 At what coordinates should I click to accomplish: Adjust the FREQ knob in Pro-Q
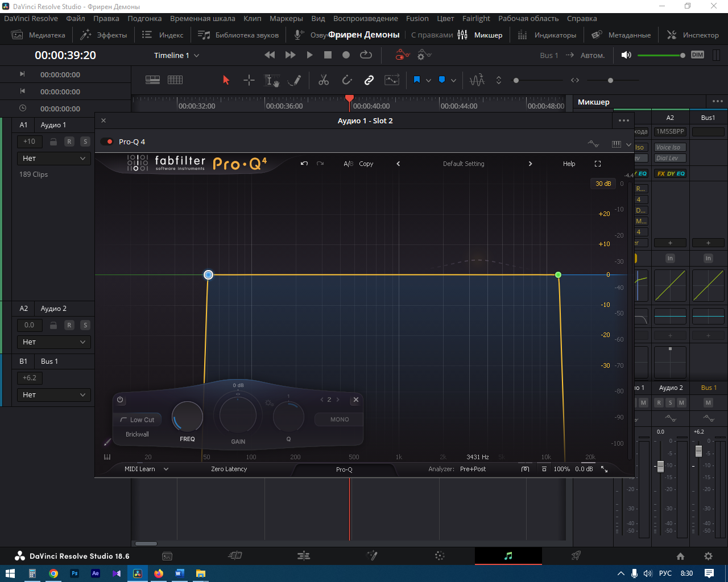pyautogui.click(x=187, y=417)
